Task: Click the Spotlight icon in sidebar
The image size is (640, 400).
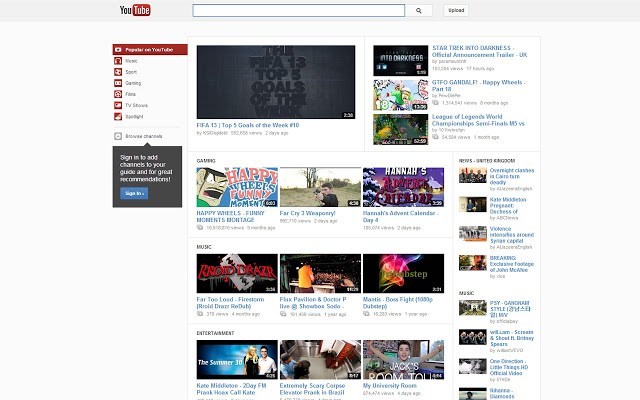Action: coord(118,116)
